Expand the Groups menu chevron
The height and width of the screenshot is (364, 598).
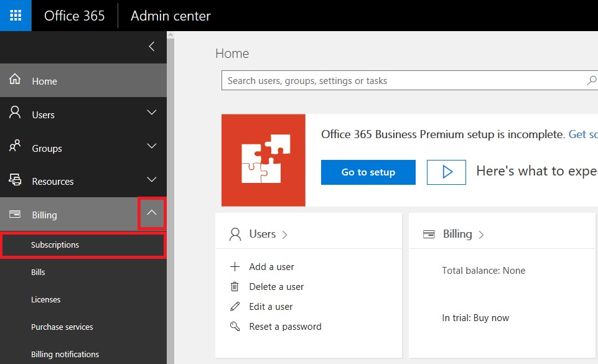click(x=151, y=147)
